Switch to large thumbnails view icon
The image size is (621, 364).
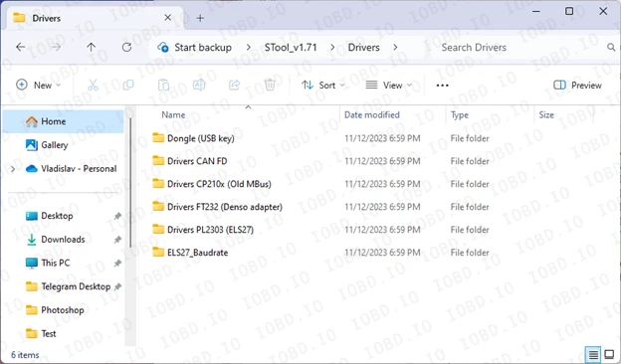(609, 354)
